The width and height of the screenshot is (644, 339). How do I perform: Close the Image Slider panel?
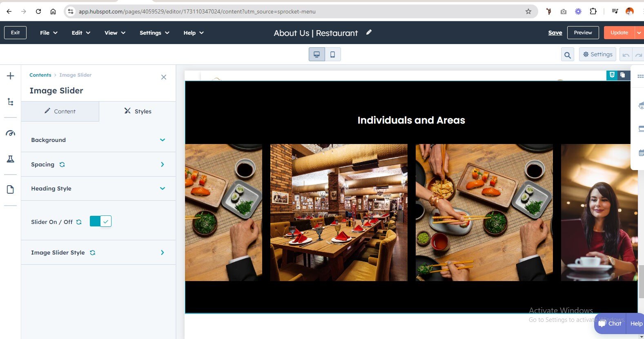[x=164, y=77]
